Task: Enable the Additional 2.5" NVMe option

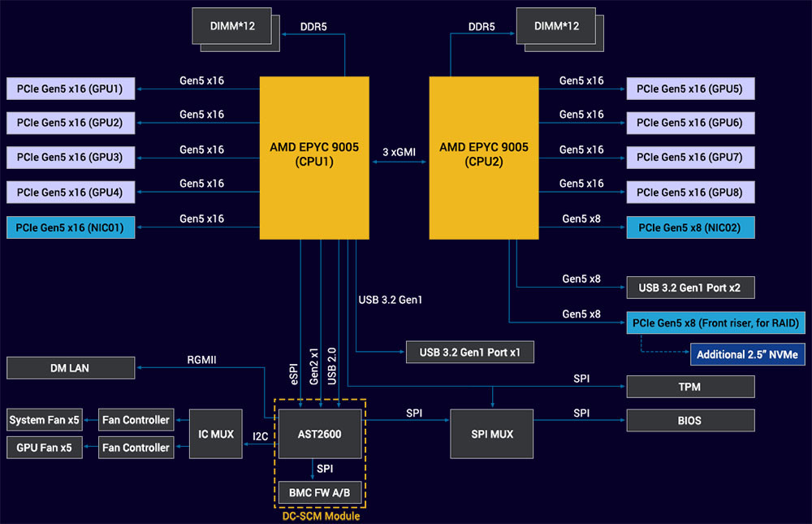Action: 746,354
